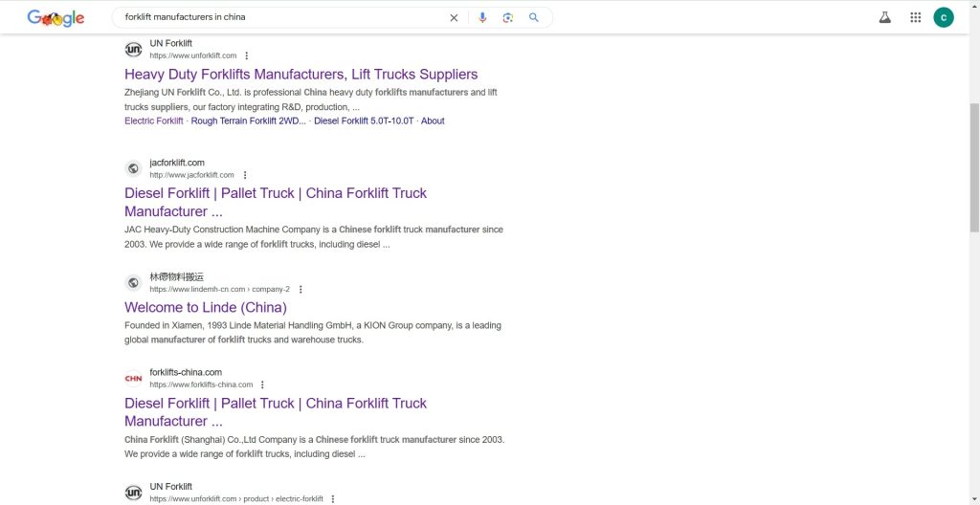Click in the search input field

281,17
